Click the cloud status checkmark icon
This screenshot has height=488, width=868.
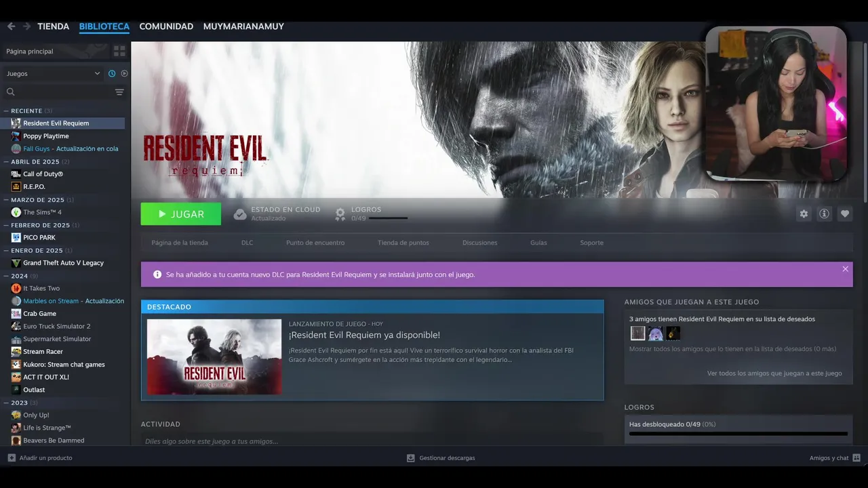pos(240,214)
